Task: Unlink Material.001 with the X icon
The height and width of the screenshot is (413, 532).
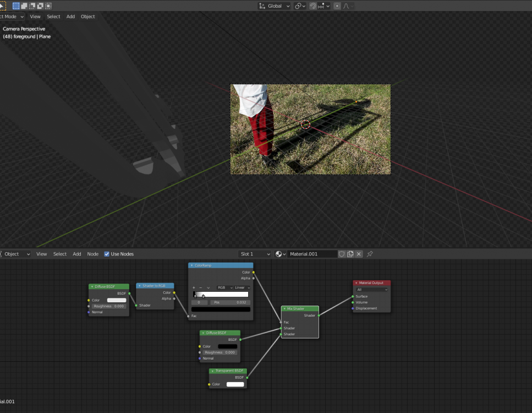Action: point(359,254)
